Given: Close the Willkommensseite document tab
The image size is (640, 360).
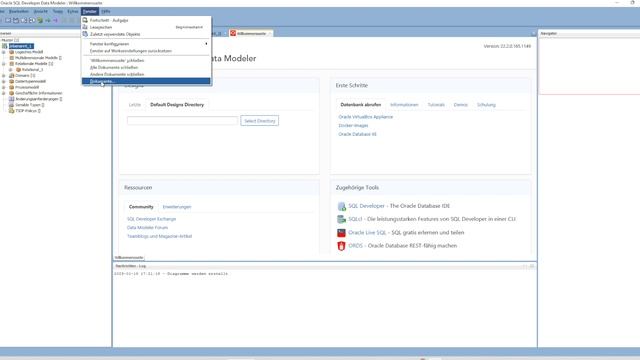Looking at the screenshot, I should (270, 33).
